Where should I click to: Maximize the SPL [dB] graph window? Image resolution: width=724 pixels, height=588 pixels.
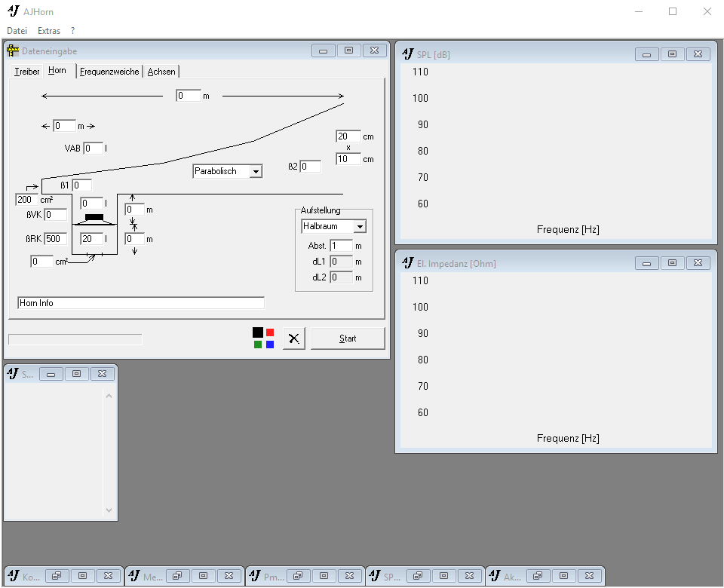[672, 54]
